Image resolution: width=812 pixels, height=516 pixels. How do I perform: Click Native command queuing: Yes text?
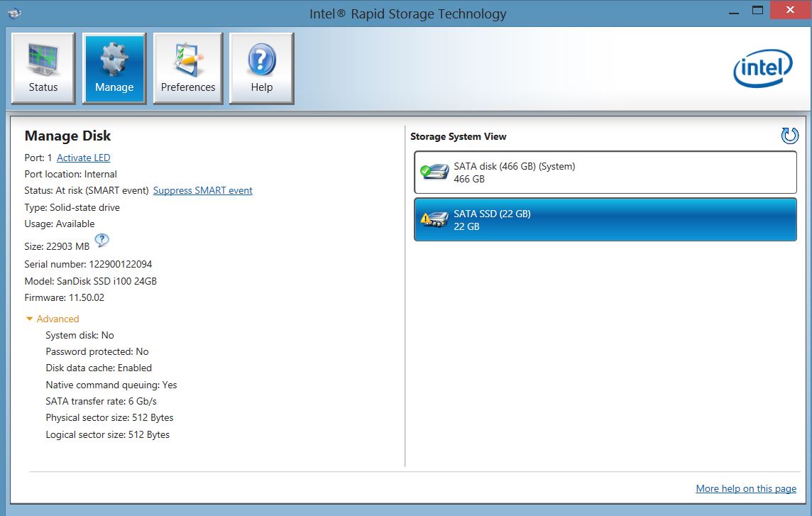[x=111, y=385]
